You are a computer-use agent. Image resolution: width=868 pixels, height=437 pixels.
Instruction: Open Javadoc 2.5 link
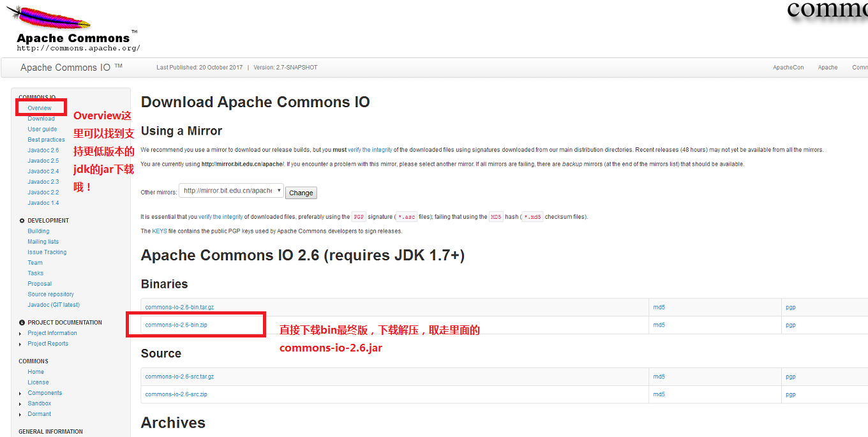coord(43,161)
